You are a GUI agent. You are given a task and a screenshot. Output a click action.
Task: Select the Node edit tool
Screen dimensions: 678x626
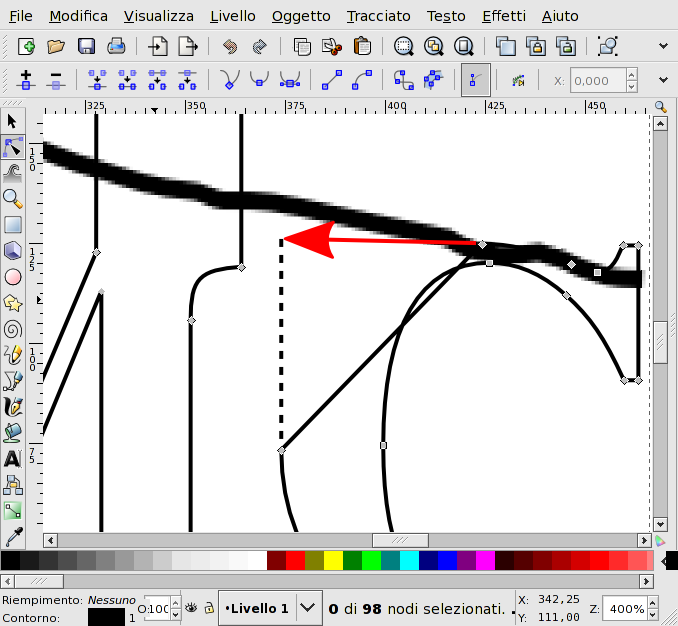13,147
